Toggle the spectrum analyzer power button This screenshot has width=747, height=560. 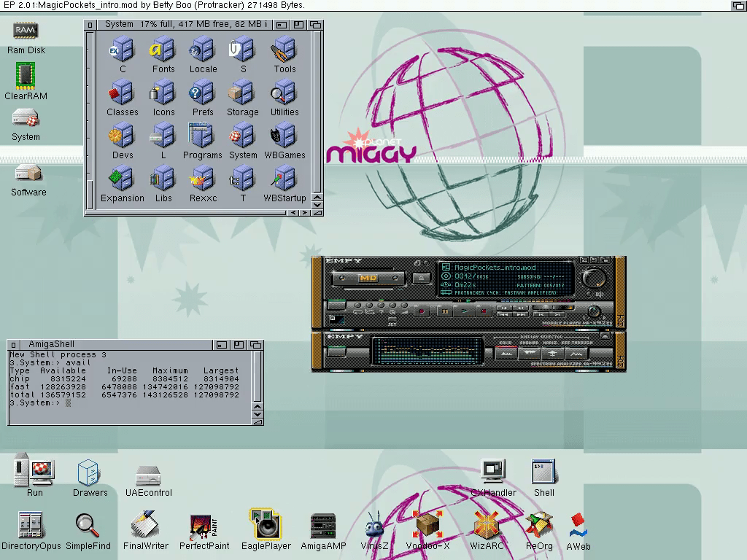tap(337, 351)
